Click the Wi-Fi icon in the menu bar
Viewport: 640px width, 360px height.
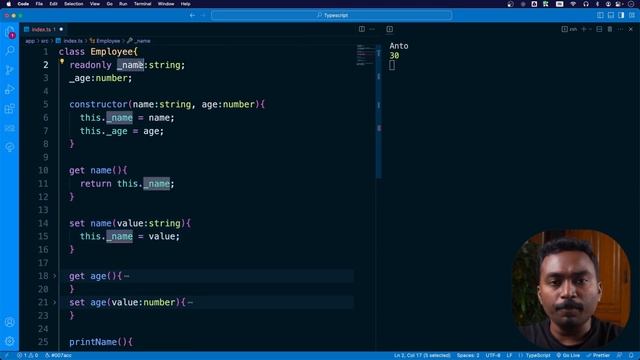(x=573, y=4)
